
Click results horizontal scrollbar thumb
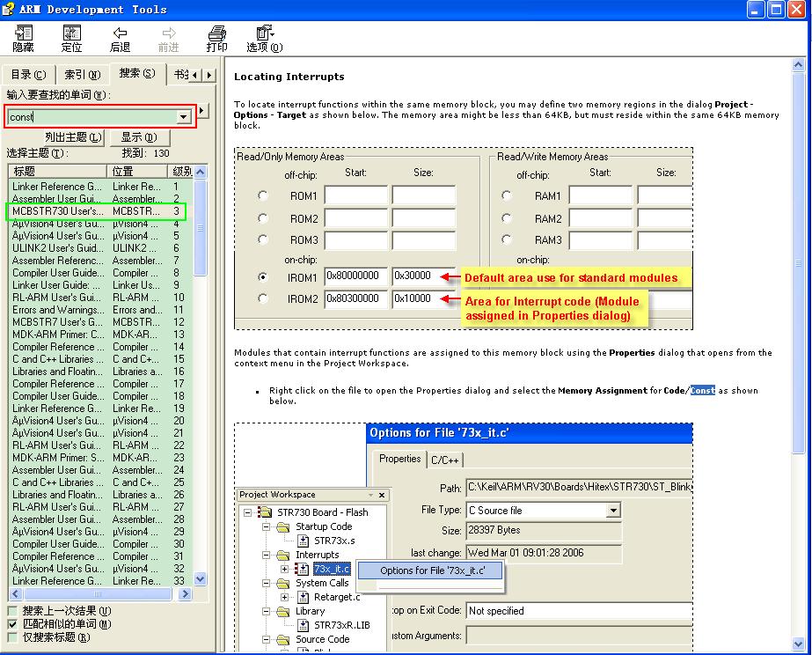98,594
